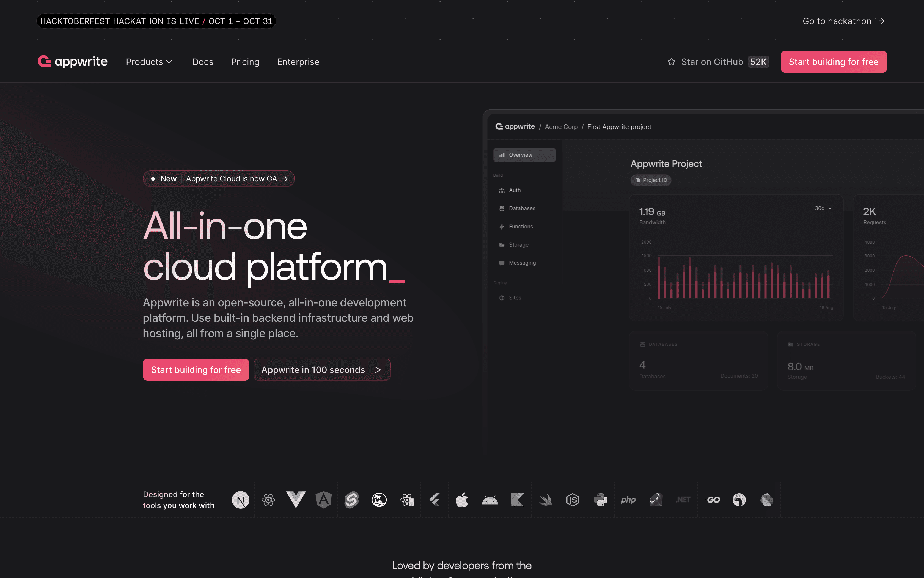Click the React atom logo
Screen dimensions: 924x578
(x=268, y=500)
